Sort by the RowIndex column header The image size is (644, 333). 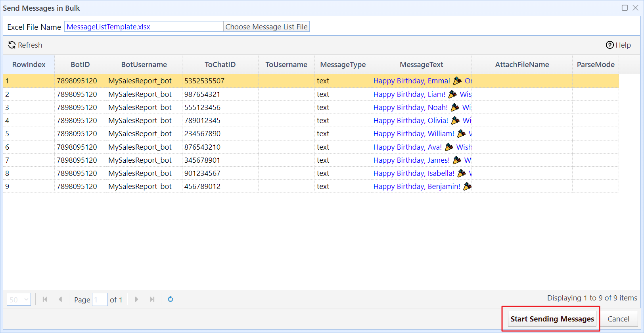[29, 65]
